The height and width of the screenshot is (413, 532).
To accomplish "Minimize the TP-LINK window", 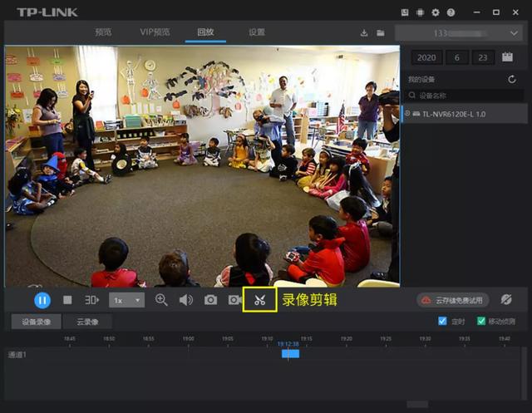I will coord(476,12).
